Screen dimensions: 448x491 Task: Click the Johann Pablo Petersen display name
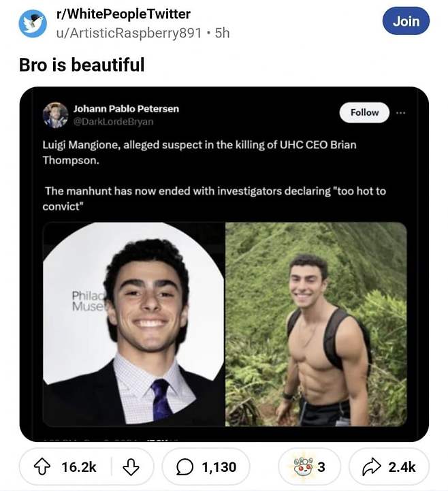coord(127,109)
